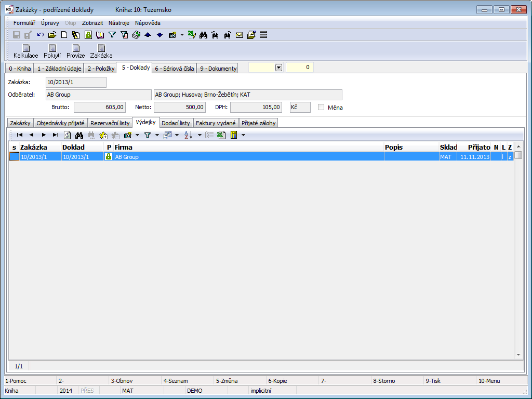Open the Objednávky přijaté sub-tab

(60, 123)
